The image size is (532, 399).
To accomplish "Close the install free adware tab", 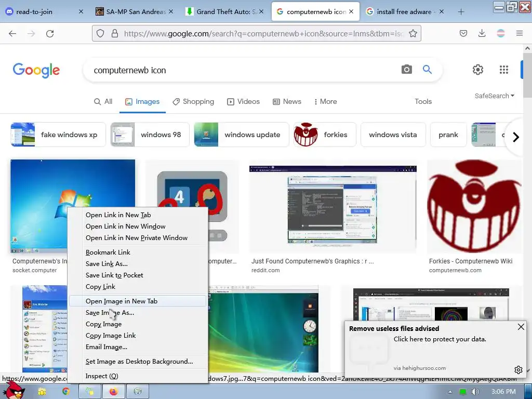I will coord(442,11).
